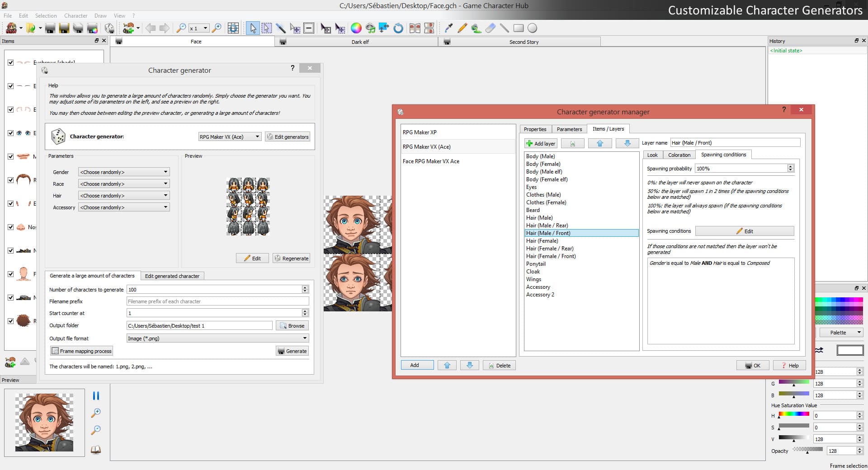Viewport: 868px width, 470px height.
Task: Open the Output file format dropdown
Action: (305, 338)
